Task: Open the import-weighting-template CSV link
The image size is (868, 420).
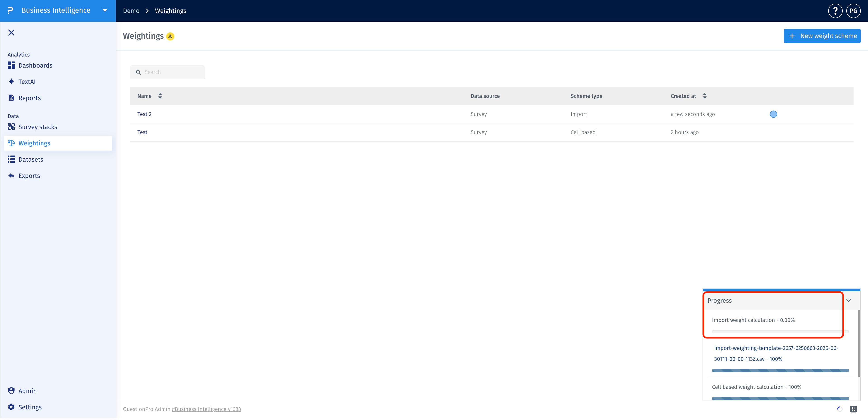Action: pyautogui.click(x=776, y=354)
